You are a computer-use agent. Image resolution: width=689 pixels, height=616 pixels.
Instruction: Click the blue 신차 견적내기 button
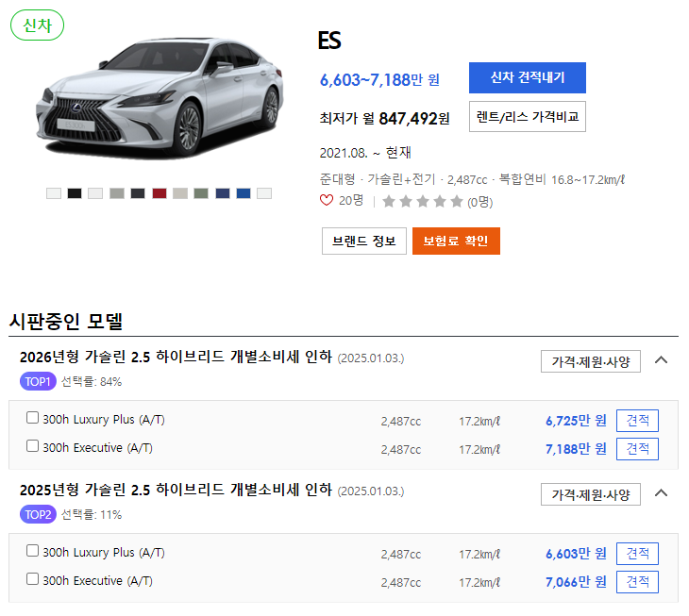click(x=528, y=77)
